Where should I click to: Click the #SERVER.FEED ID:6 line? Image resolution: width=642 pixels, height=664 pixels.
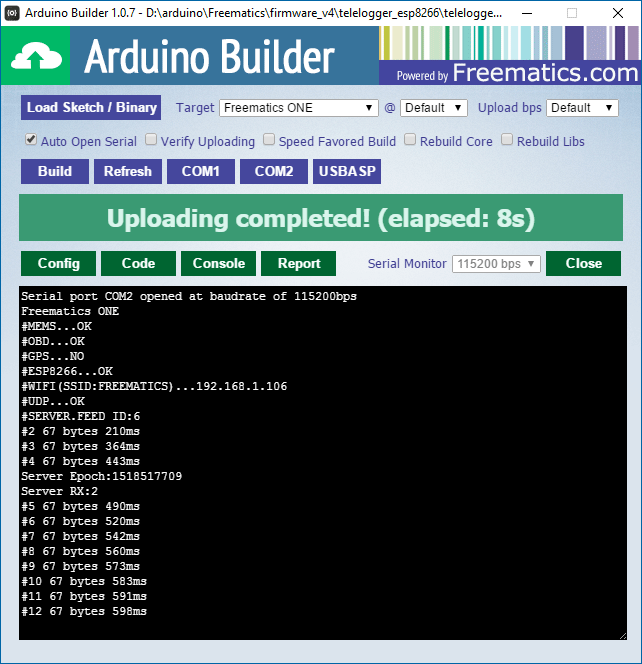pos(80,416)
